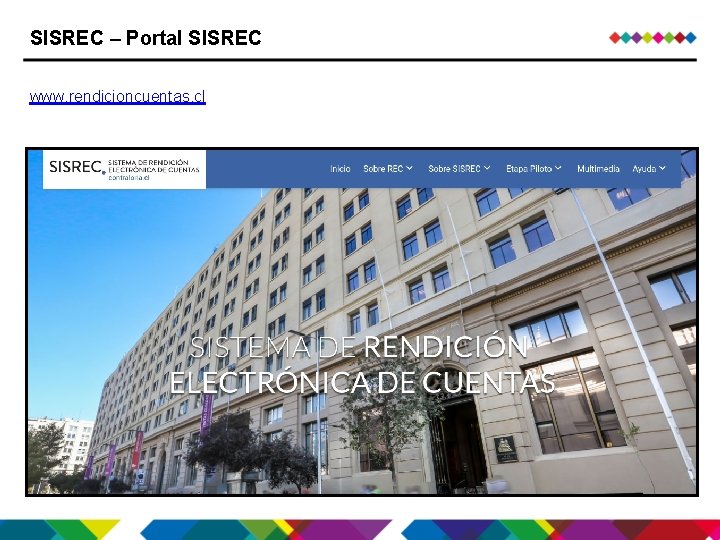This screenshot has height=540, width=720.
Task: Click the hero text Electrónica de Cuentas
Action: (x=362, y=382)
